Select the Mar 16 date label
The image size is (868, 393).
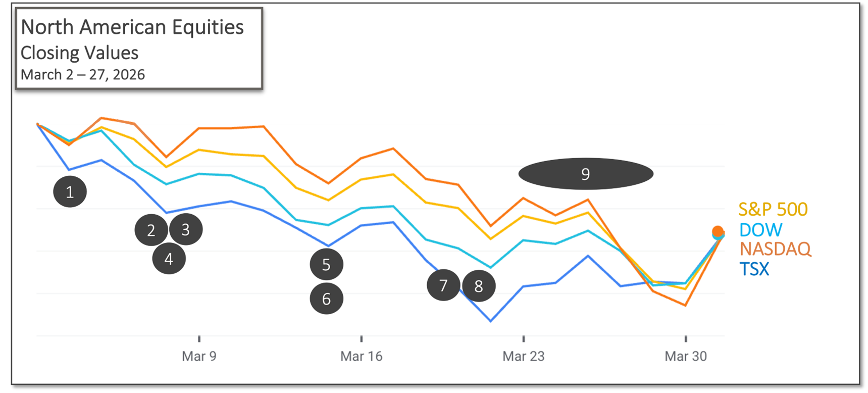(361, 356)
